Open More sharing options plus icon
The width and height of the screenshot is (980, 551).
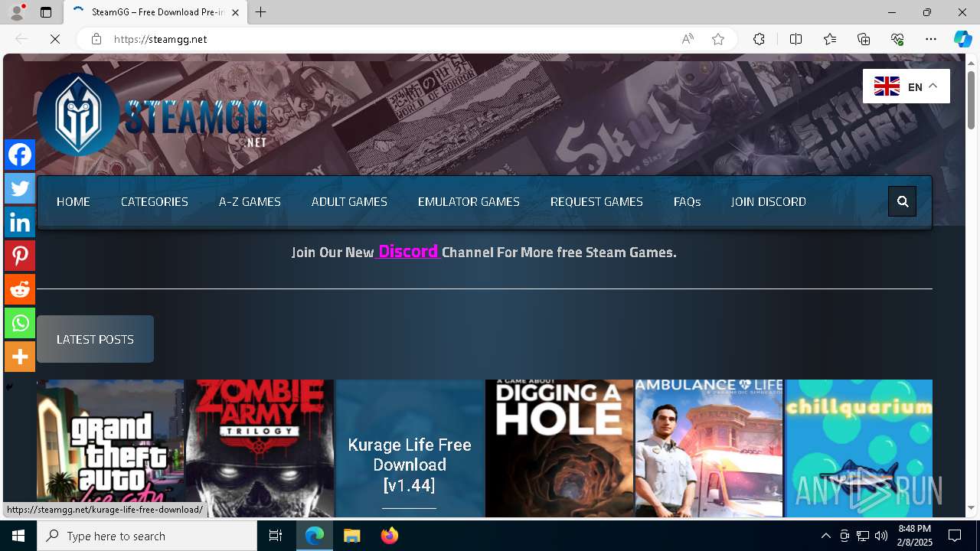[x=20, y=357]
